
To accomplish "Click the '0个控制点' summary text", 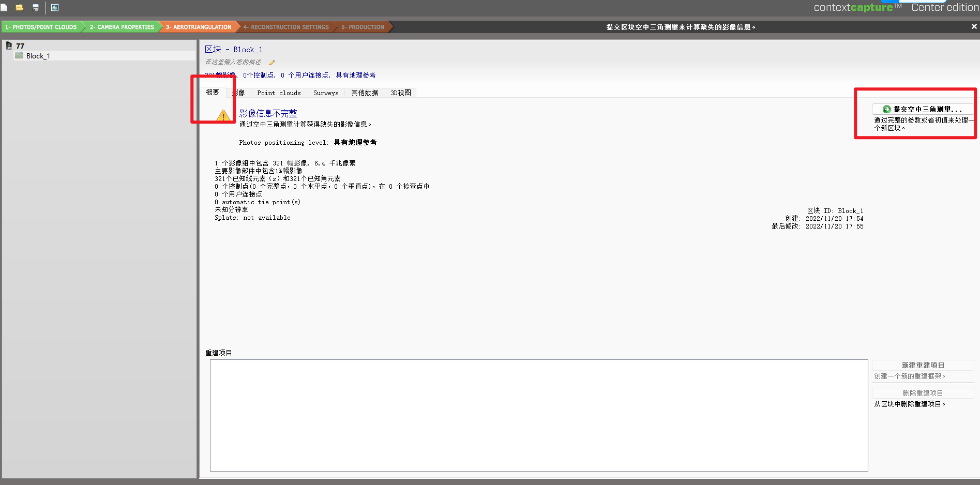I will click(259, 75).
